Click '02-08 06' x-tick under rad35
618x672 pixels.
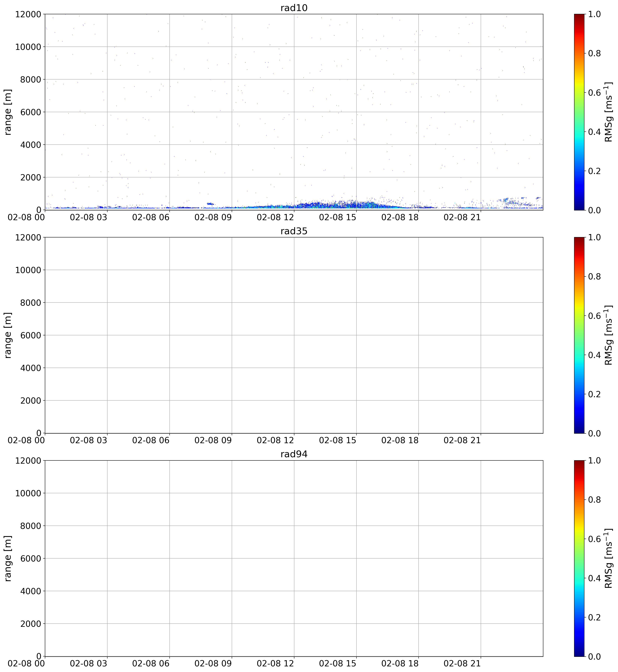click(x=151, y=441)
